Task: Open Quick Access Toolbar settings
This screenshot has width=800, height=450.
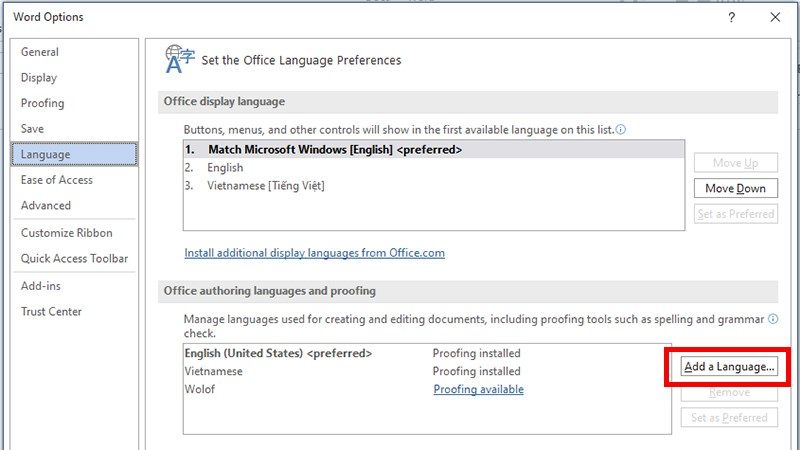Action: point(74,258)
